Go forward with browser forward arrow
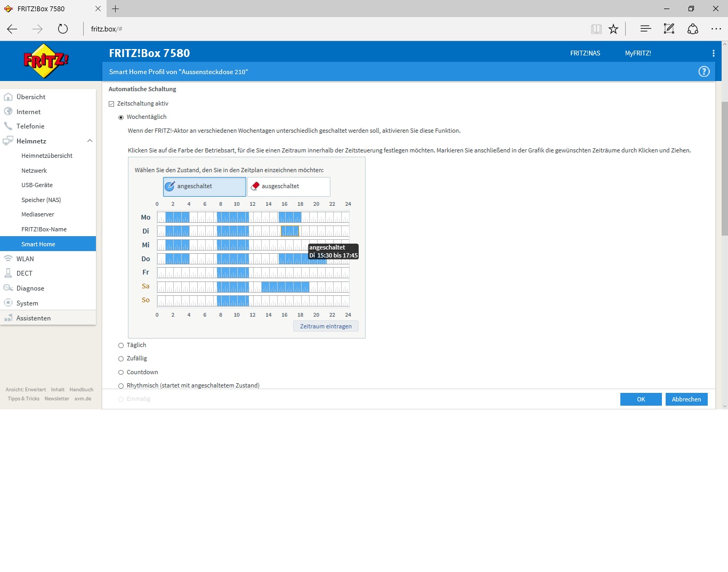The width and height of the screenshot is (728, 572). click(37, 29)
